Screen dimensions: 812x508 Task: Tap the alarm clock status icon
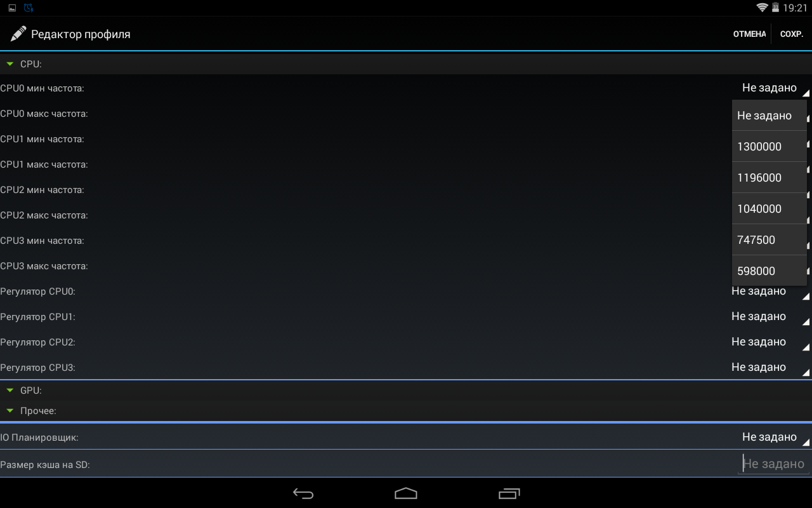coord(29,8)
